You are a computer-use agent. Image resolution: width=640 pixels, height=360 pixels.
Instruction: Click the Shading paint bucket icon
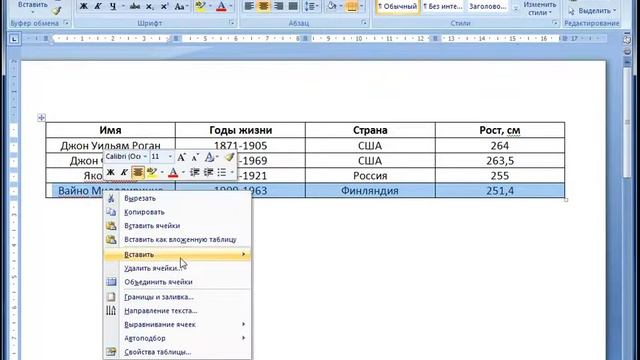pyautogui.click(x=331, y=6)
